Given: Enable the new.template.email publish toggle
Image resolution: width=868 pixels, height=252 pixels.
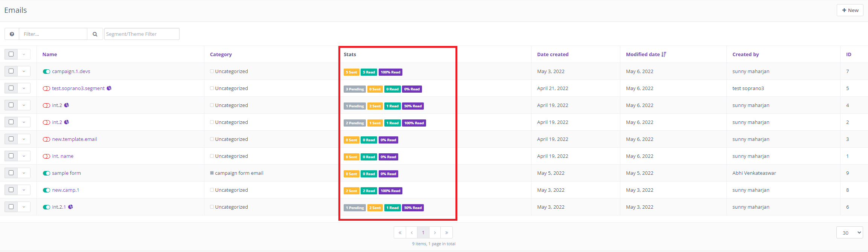Looking at the screenshot, I should (46, 139).
